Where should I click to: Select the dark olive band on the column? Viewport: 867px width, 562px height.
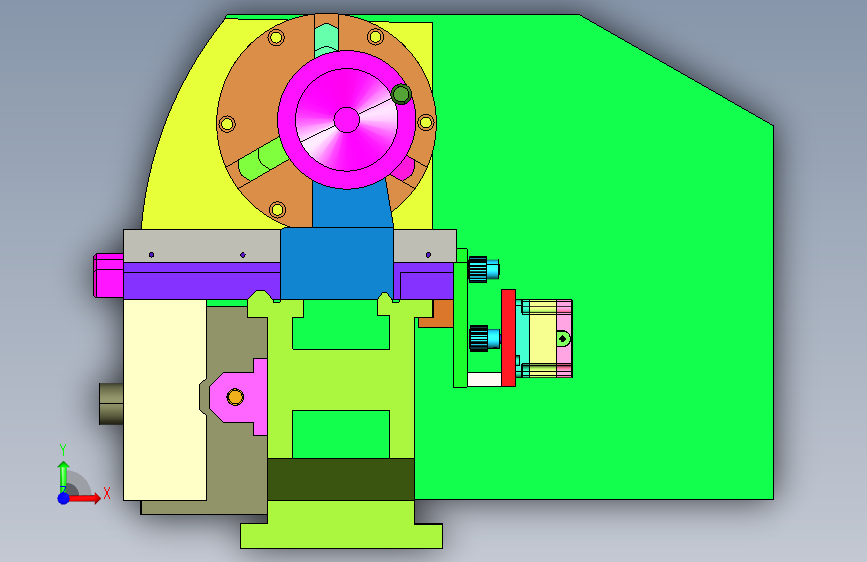pos(341,479)
